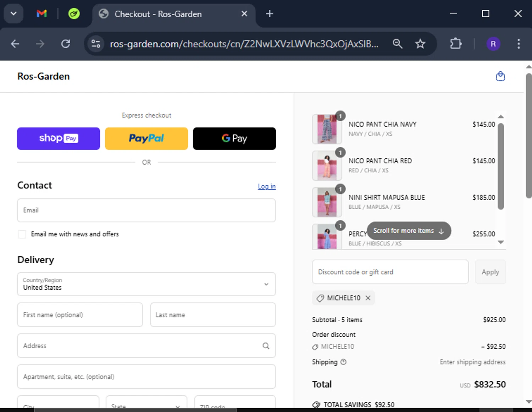The image size is (532, 412).
Task: Reload the checkout page
Action: tap(66, 44)
